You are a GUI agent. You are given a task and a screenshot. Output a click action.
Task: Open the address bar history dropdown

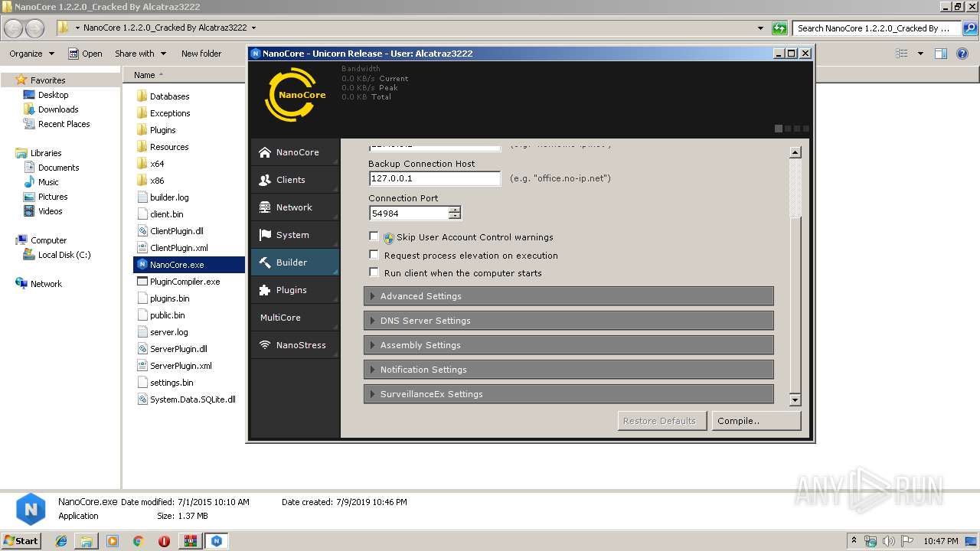[760, 28]
